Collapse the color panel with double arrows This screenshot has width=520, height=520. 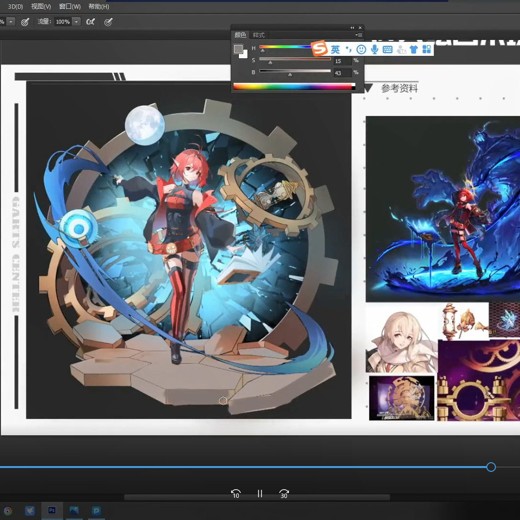(352, 28)
